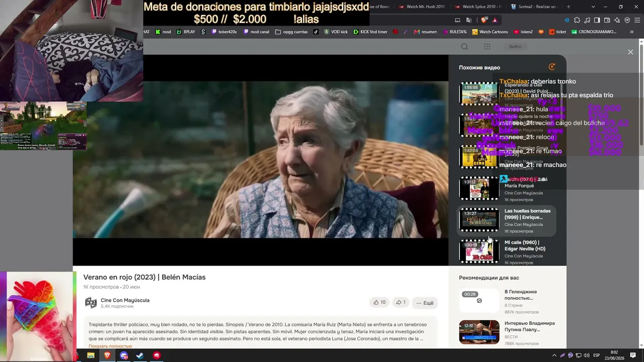Open the BPLAY bookmark
This screenshot has height=362, width=644.
point(186,32)
